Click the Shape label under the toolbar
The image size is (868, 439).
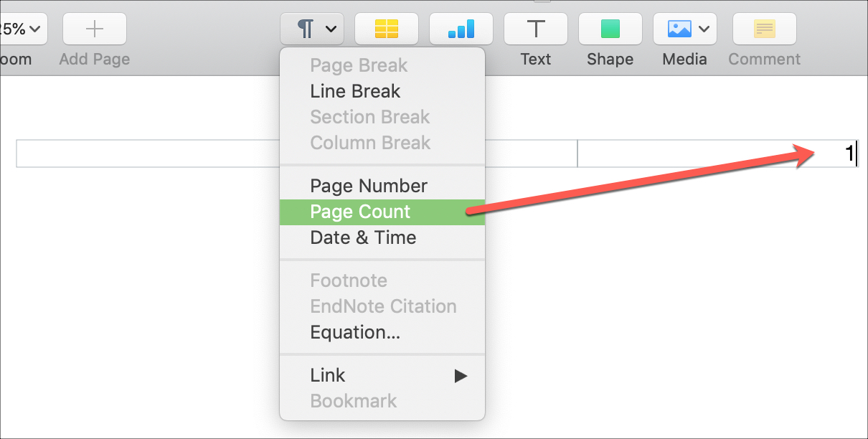610,59
